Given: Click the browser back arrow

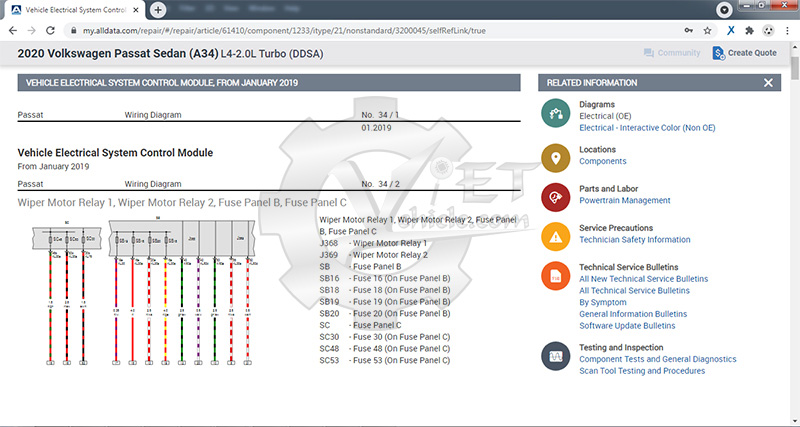Looking at the screenshot, I should (x=13, y=31).
